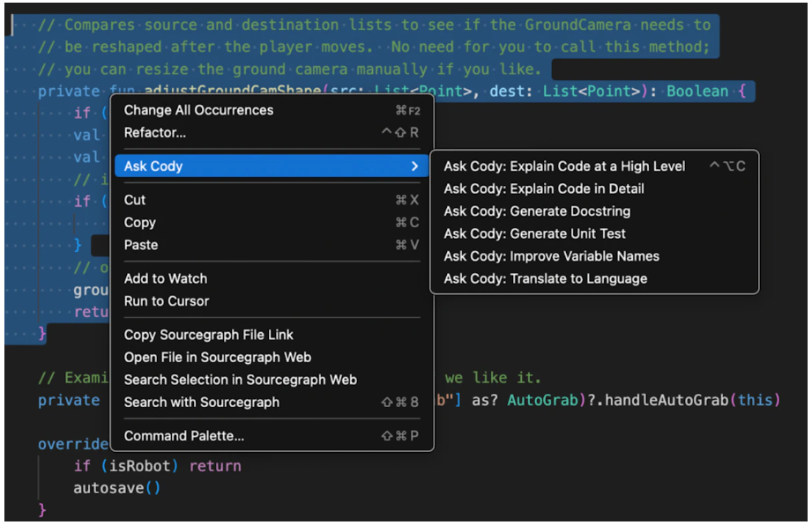The image size is (812, 525).
Task: Choose Paste from the context menu
Action: [x=272, y=245]
